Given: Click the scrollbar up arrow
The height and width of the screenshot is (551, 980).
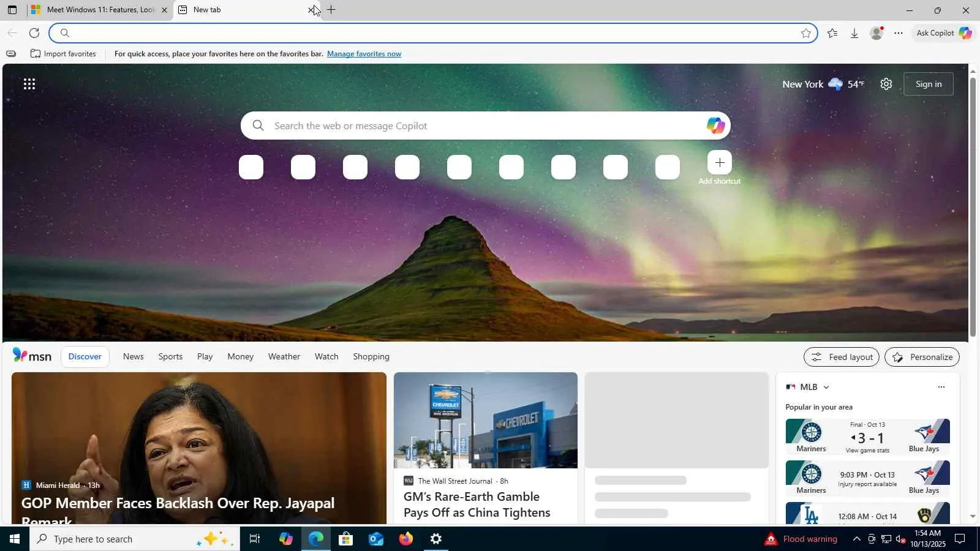Looking at the screenshot, I should click(973, 72).
